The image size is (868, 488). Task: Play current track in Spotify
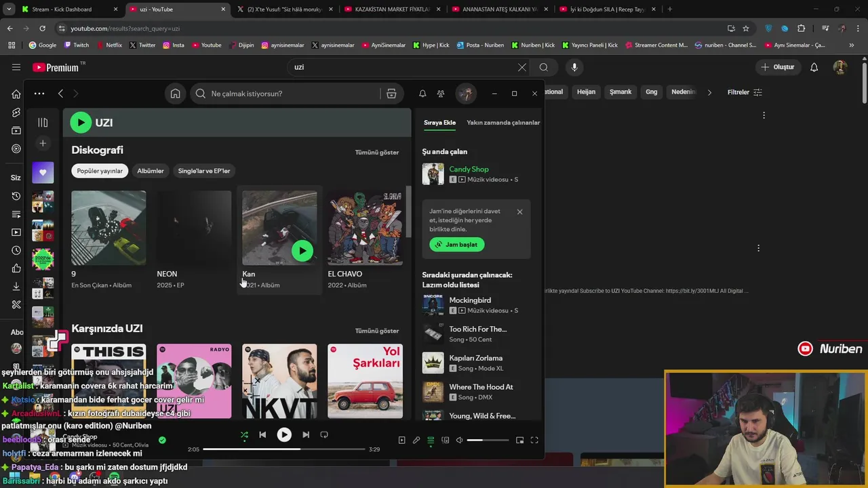(x=284, y=435)
